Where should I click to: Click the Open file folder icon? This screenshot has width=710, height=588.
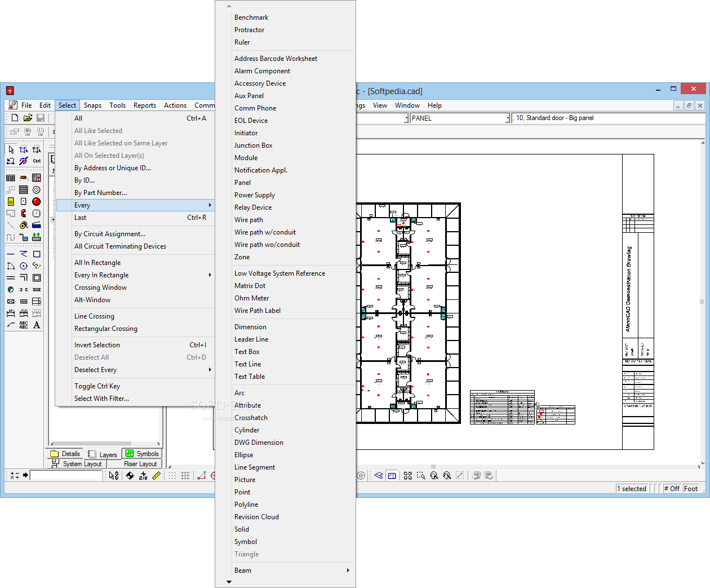pyautogui.click(x=28, y=118)
